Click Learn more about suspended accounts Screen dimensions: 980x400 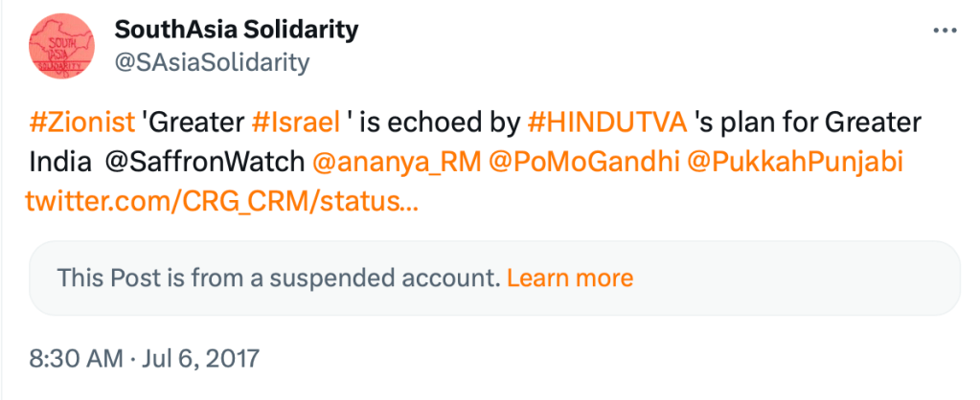(x=569, y=278)
